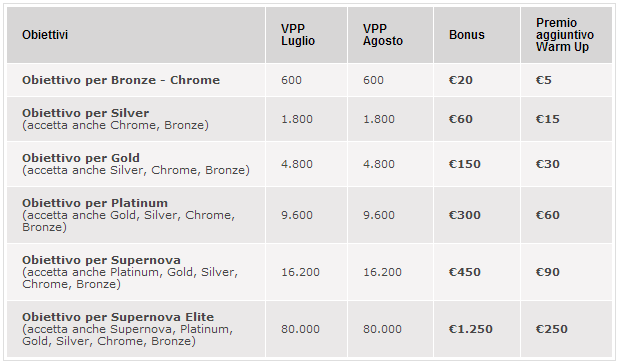
Task: Select the €1.250 bonus value
Action: click(x=471, y=329)
